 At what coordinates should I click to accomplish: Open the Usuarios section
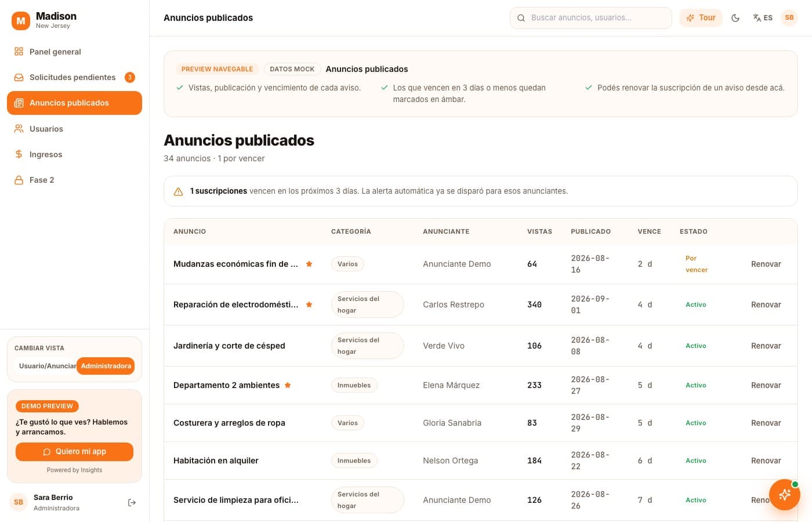74,129
